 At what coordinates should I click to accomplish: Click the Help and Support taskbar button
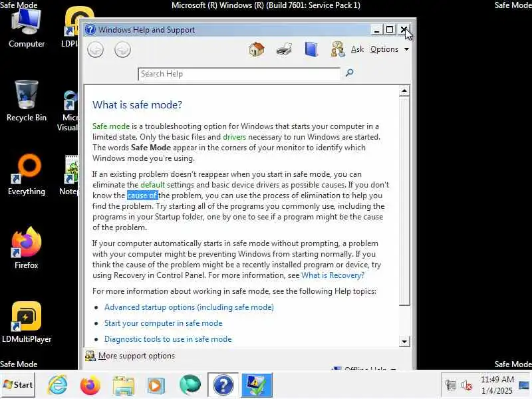tap(223, 385)
